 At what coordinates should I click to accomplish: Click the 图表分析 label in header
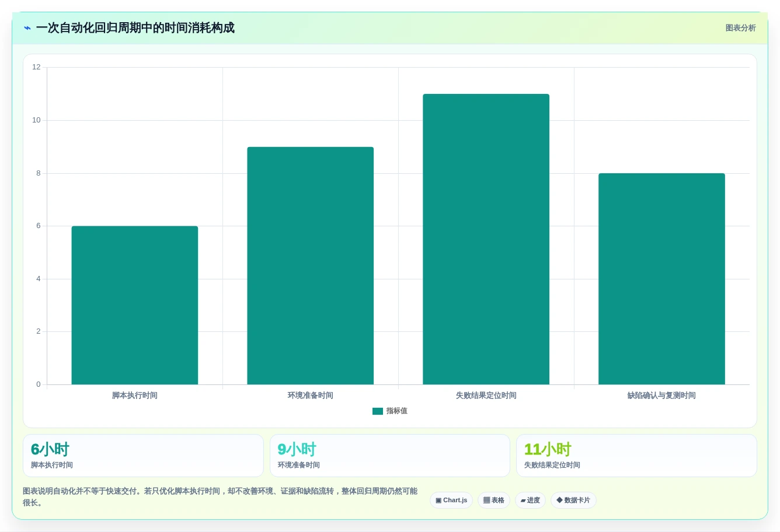(740, 28)
